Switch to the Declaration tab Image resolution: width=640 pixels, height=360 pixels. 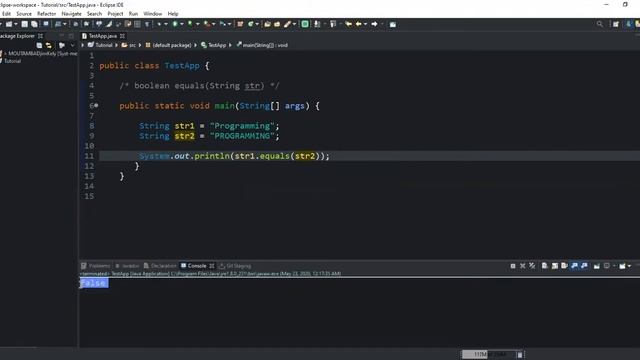pyautogui.click(x=160, y=266)
